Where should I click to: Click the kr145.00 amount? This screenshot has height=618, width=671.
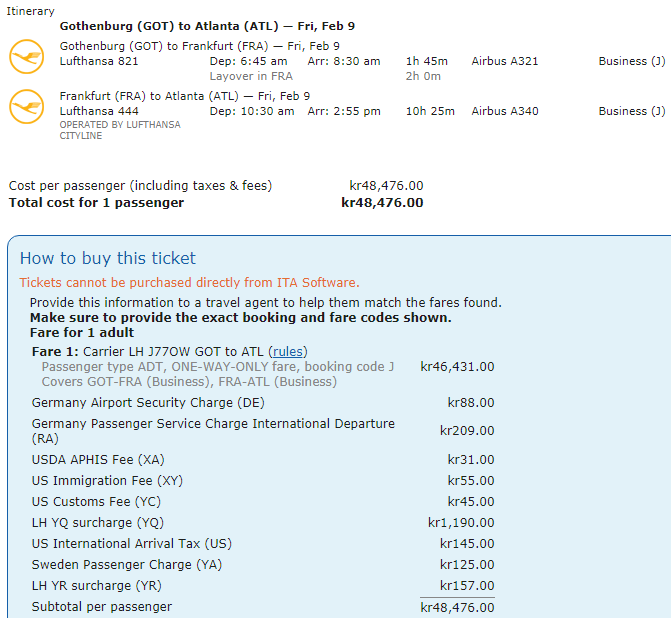[467, 544]
